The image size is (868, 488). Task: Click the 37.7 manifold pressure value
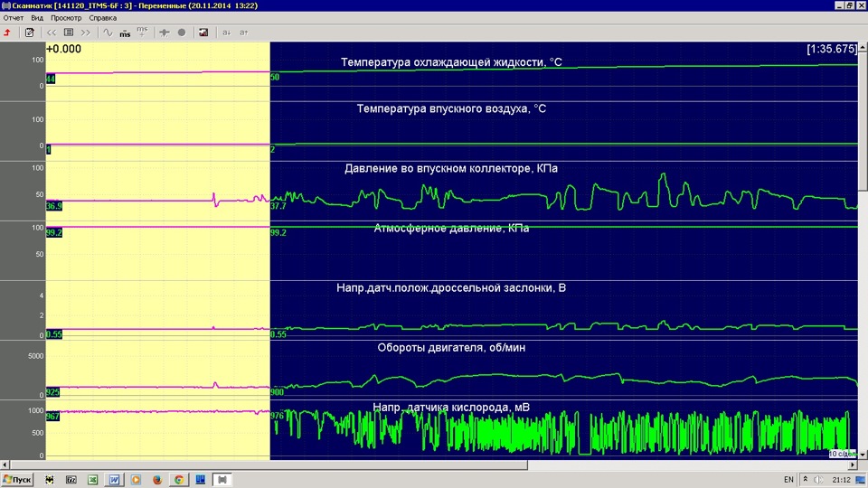coord(278,206)
